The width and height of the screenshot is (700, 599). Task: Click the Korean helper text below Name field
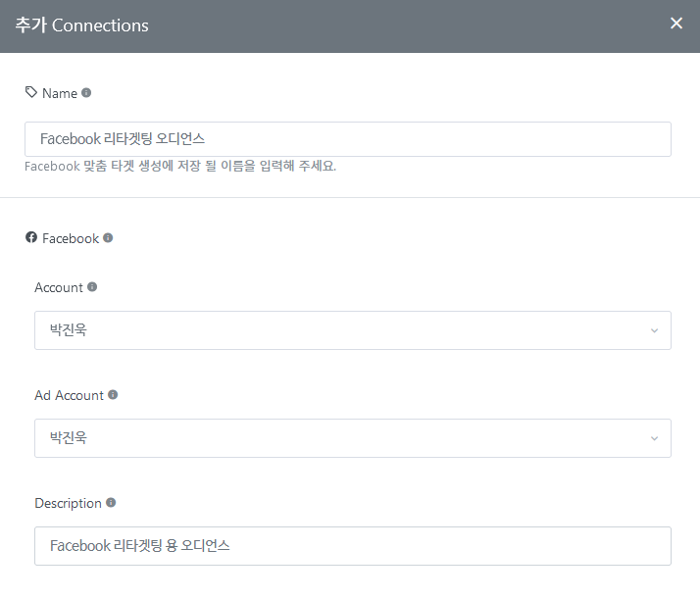click(x=180, y=166)
